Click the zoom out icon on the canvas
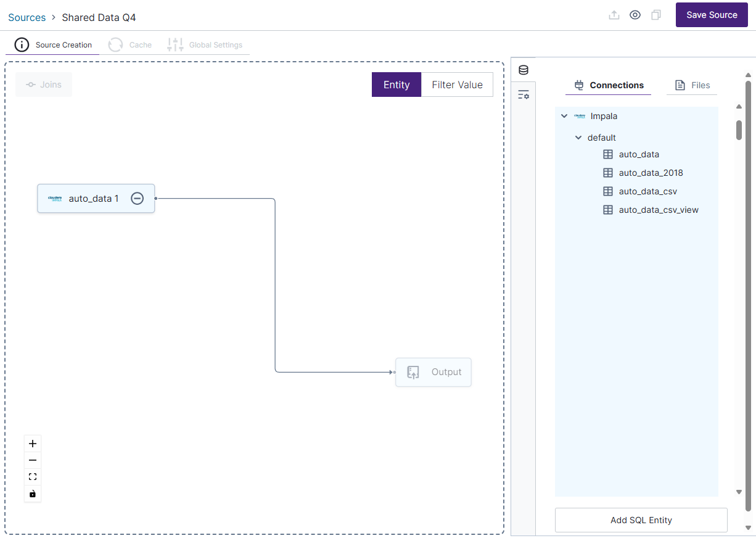Image resolution: width=756 pixels, height=546 pixels. pos(33,460)
